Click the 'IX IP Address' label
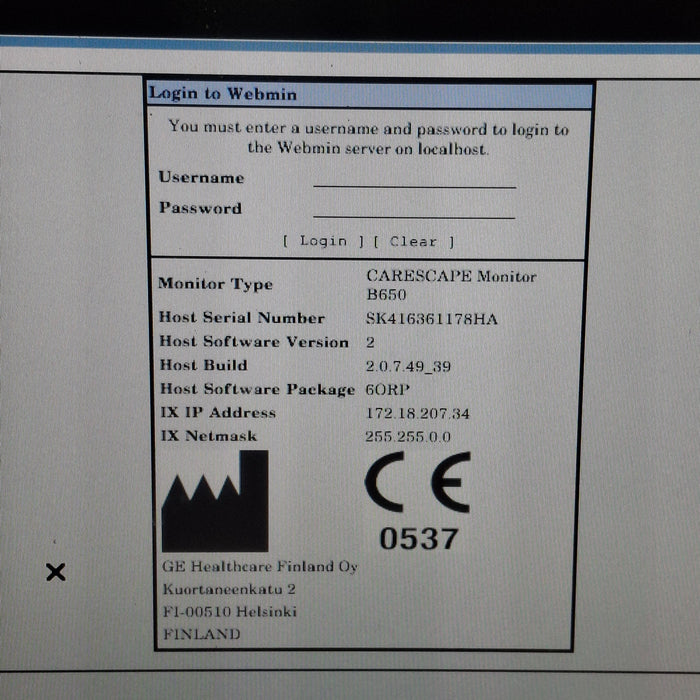 218,412
